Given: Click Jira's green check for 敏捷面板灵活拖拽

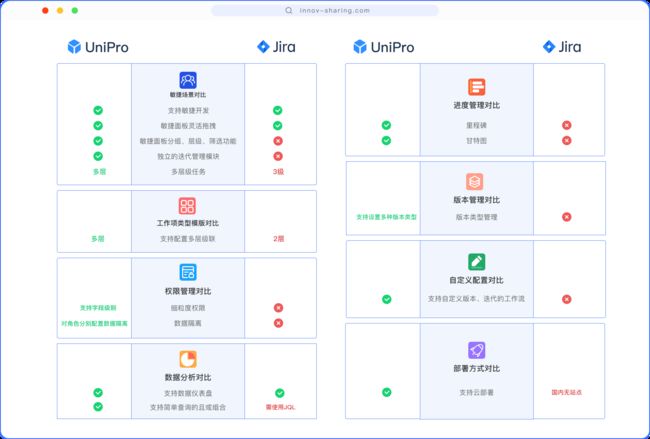Looking at the screenshot, I should point(278,126).
